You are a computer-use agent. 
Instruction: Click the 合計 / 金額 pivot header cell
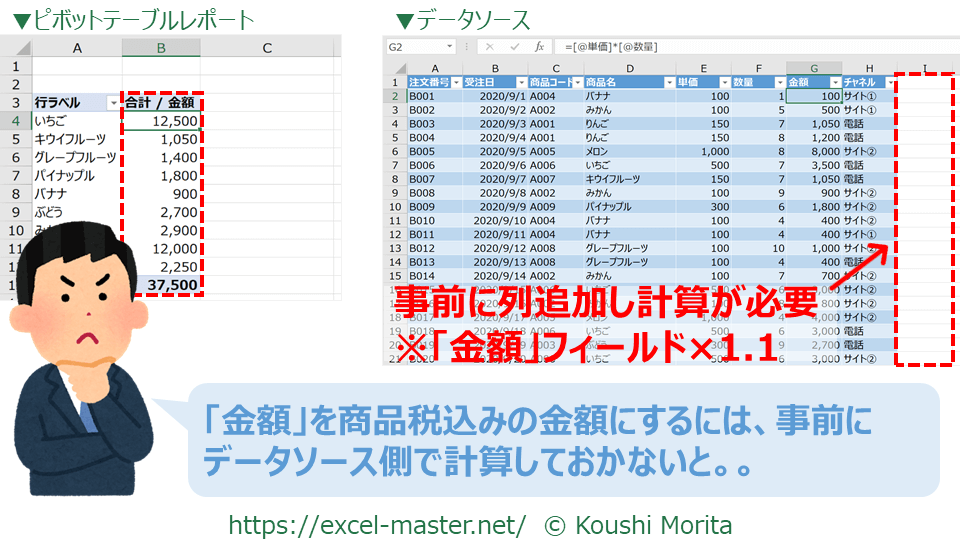click(x=161, y=102)
